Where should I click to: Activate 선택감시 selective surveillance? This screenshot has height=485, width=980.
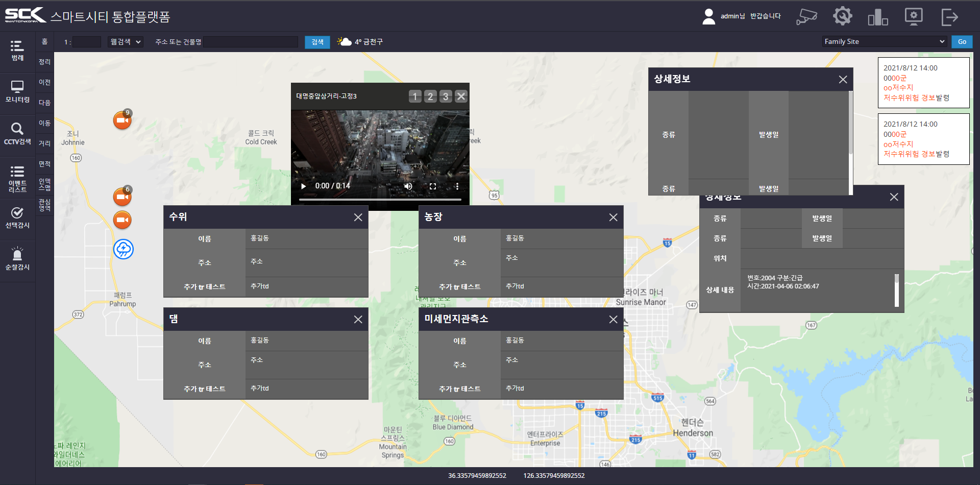tap(17, 217)
